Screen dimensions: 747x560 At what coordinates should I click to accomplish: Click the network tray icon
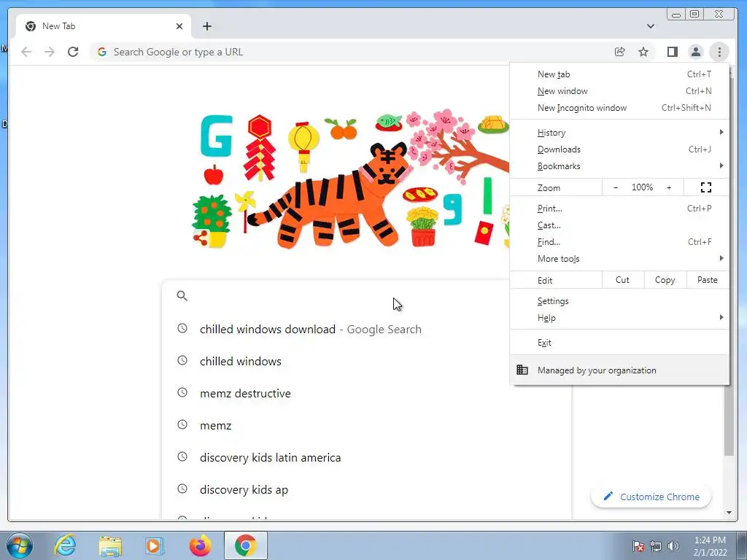pos(656,546)
